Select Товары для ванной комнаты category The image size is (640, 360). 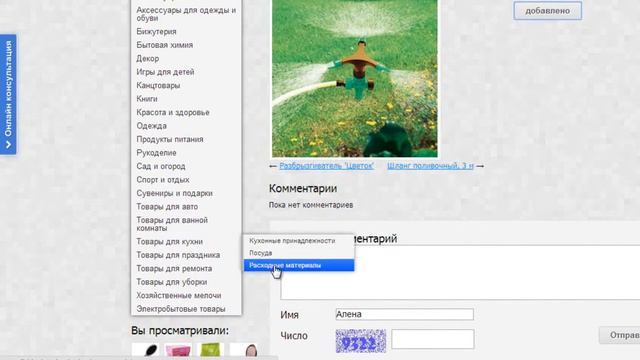(x=172, y=224)
